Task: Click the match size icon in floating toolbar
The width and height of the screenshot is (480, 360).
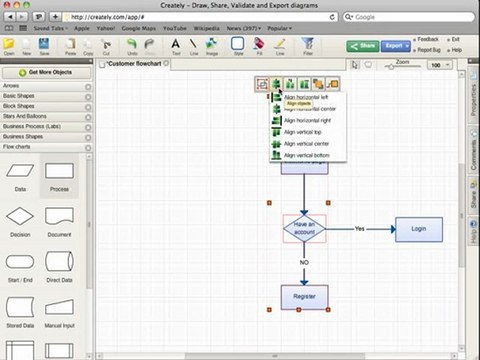Action: coord(304,84)
